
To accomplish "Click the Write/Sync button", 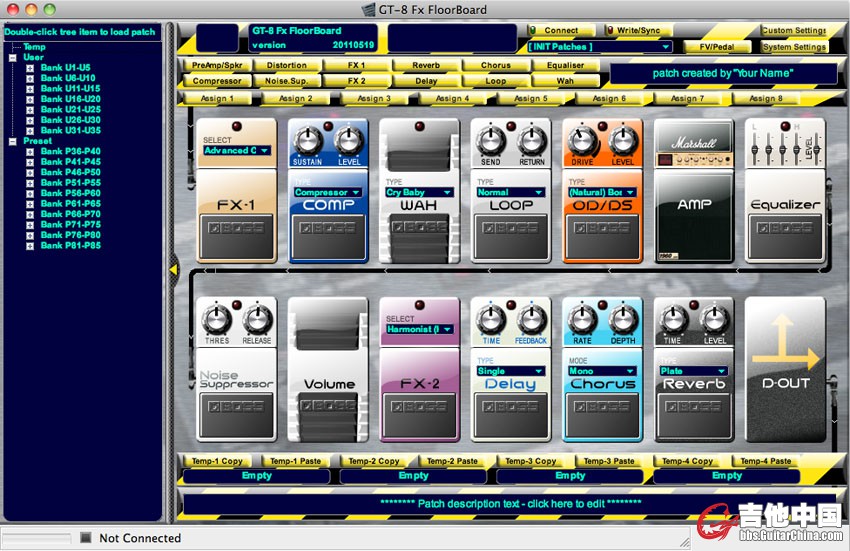I will (638, 30).
